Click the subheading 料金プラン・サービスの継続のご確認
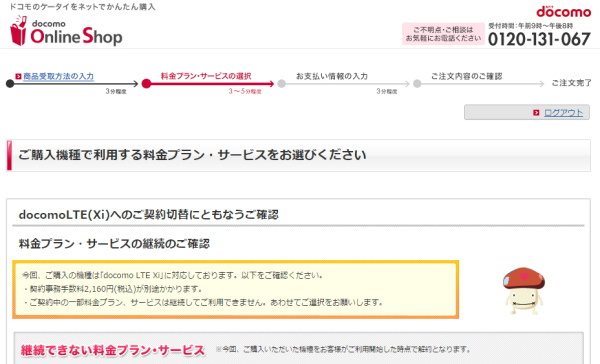The width and height of the screenshot is (600, 364). (x=114, y=244)
